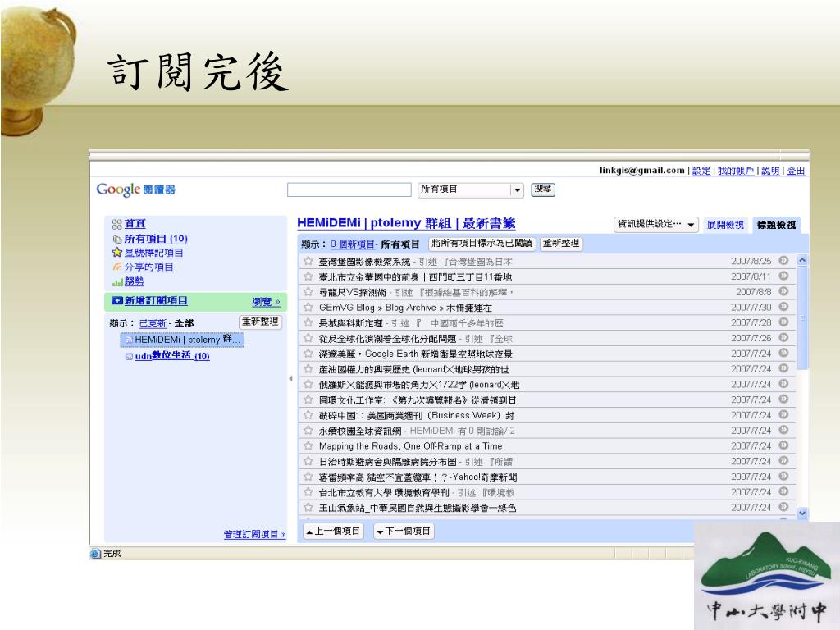Open original of Mapping the Roads via arrow icon
The width and height of the screenshot is (840, 630).
point(783,445)
